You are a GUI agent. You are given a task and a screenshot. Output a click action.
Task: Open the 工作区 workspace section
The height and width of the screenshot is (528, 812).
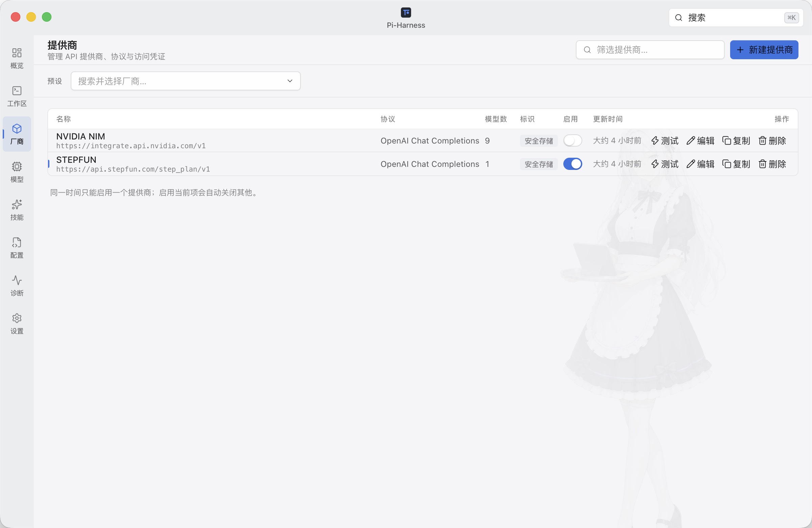[x=17, y=96]
